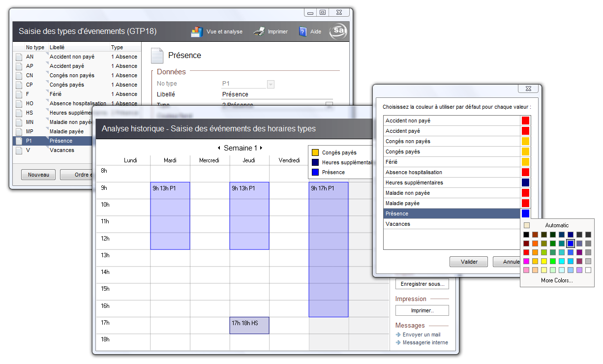Open More Colors option
The width and height of the screenshot is (603, 364).
(x=556, y=280)
